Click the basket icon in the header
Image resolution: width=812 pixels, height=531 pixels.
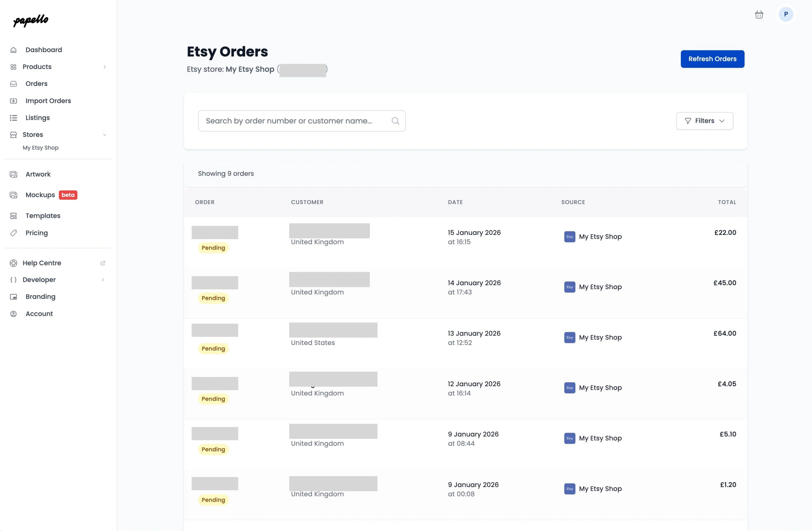tap(759, 14)
